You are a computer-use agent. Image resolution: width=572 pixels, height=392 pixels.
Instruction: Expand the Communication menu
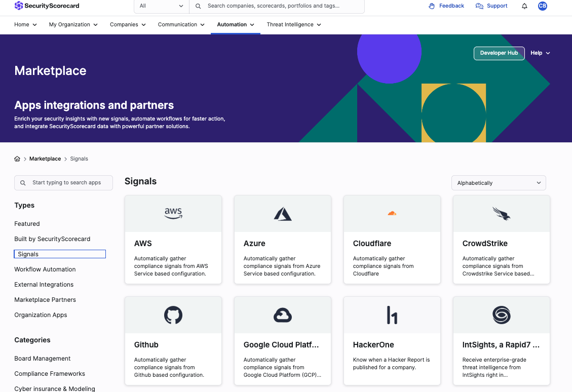tap(181, 24)
